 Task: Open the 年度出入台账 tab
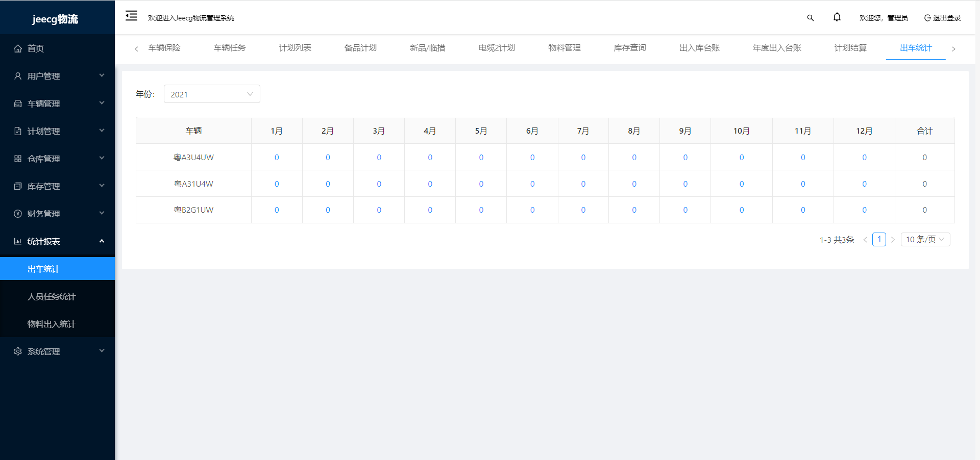(777, 48)
